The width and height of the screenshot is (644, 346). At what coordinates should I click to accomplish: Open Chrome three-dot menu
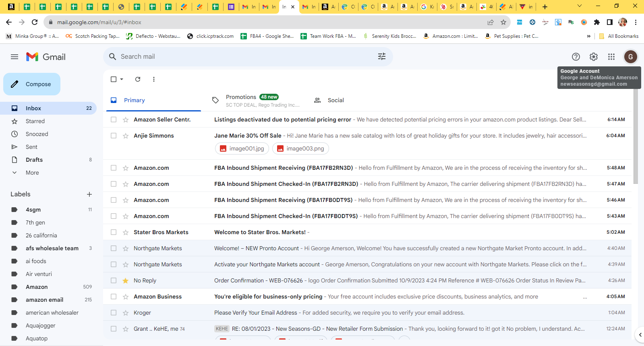(636, 22)
